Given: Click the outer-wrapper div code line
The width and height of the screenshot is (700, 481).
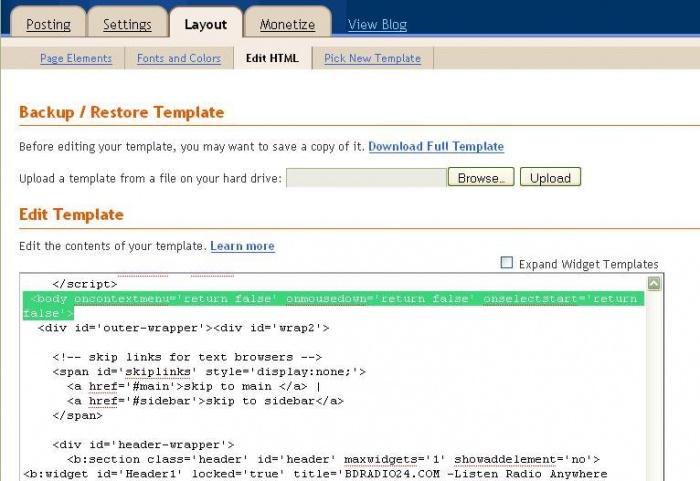Looking at the screenshot, I should pos(183,328).
